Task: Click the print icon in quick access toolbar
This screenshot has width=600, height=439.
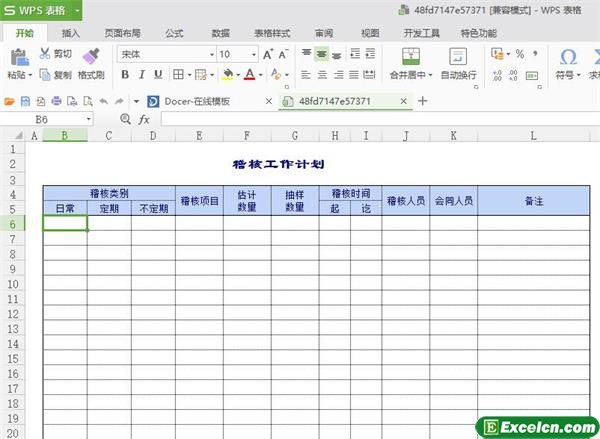Action: (56, 101)
